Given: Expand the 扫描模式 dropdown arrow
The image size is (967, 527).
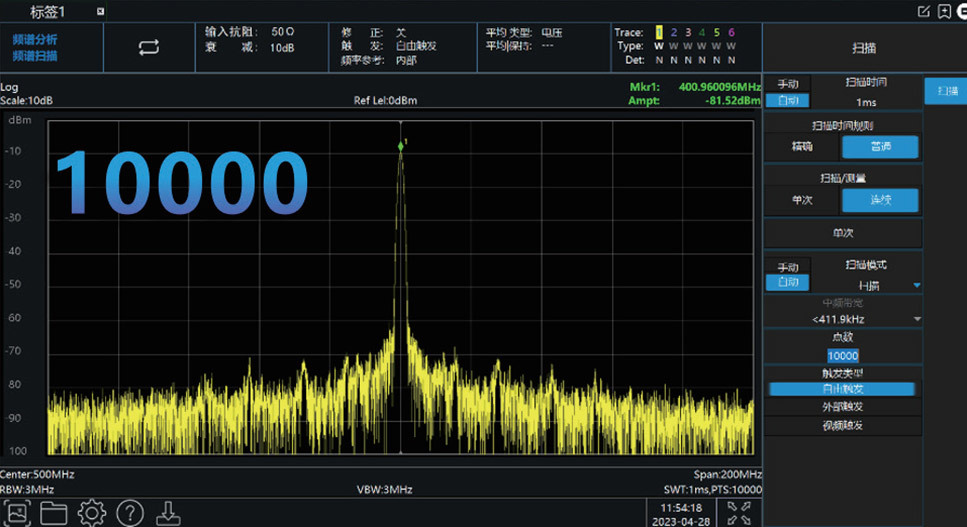Looking at the screenshot, I should pos(916,285).
